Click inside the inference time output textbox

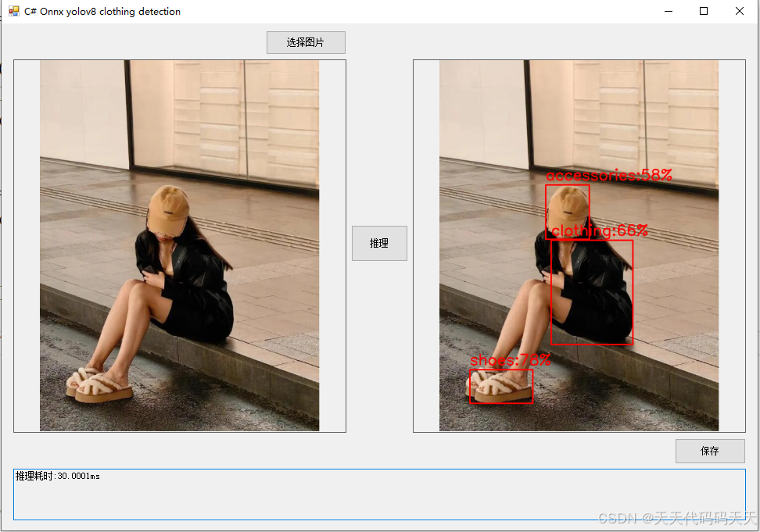(379, 495)
